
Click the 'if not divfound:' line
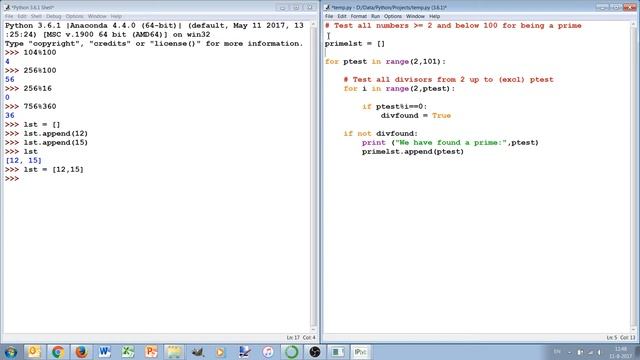(x=380, y=133)
